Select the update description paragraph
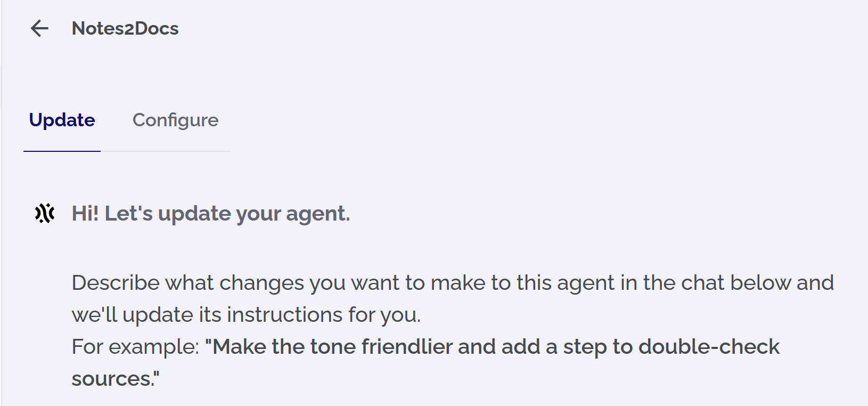The width and height of the screenshot is (868, 406). tap(453, 298)
